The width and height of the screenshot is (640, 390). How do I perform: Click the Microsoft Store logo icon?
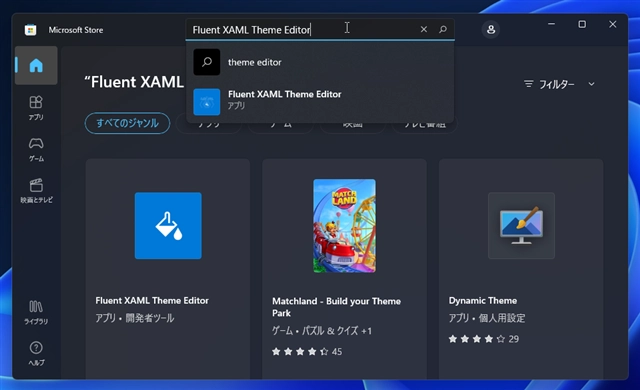(x=30, y=30)
